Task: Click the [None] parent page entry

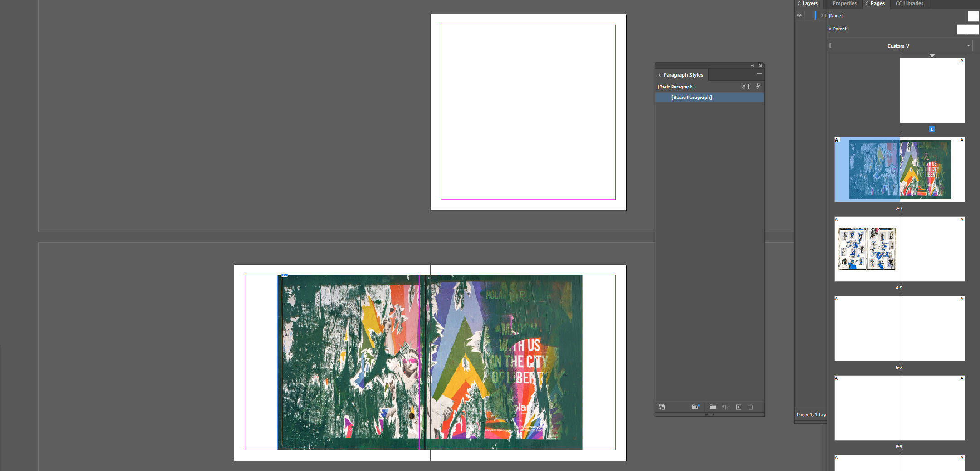Action: coord(834,15)
